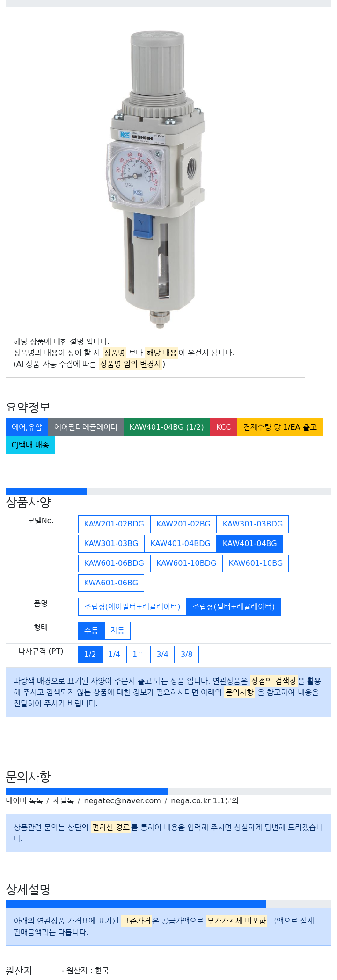Click the filter regulator product image
Screen dimensions: 337x980
pyautogui.click(x=155, y=180)
